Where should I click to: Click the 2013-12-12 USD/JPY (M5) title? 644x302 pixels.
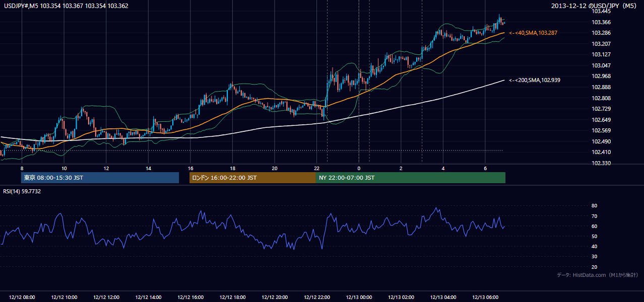[595, 6]
